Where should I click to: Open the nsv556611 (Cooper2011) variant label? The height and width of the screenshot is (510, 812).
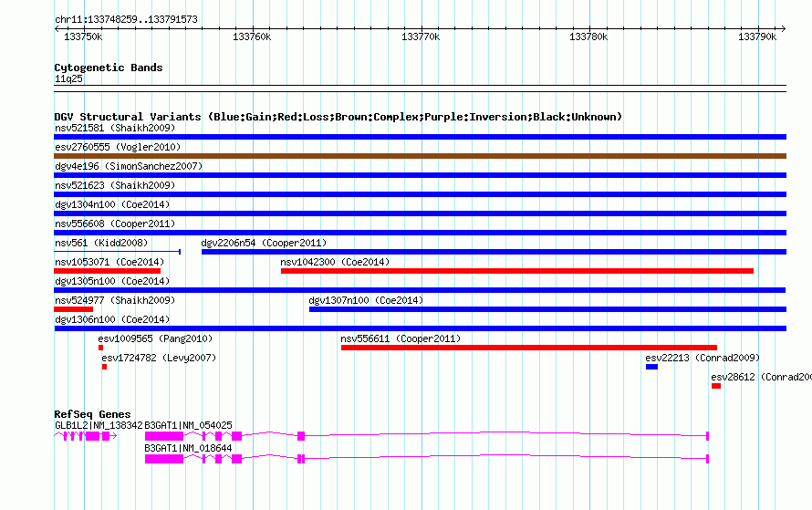401,338
